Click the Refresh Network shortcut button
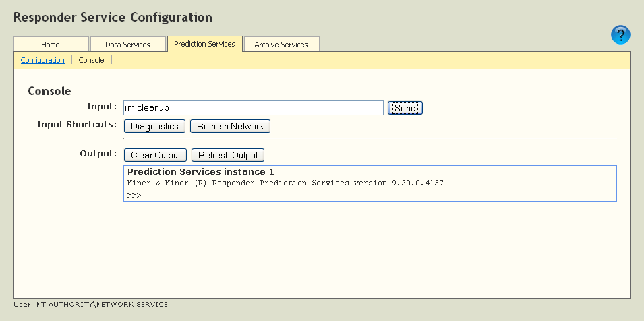The width and height of the screenshot is (644, 321). click(230, 126)
